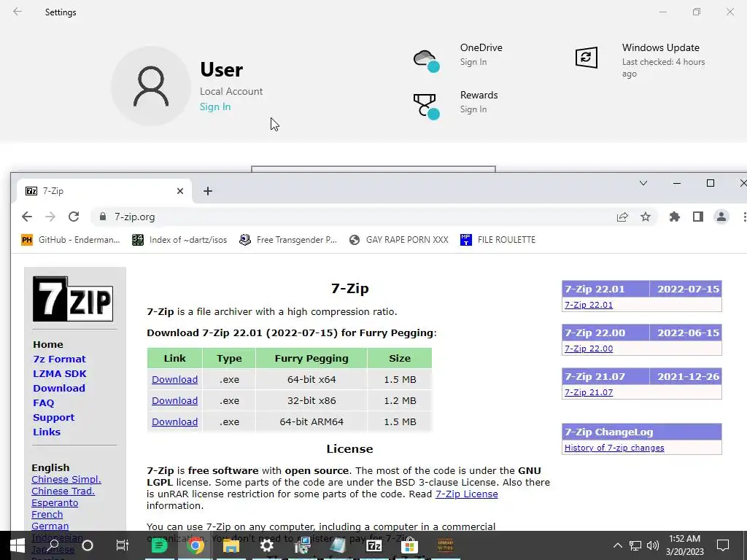Open the Download sidebar link
This screenshot has width=747, height=560.
point(59,389)
